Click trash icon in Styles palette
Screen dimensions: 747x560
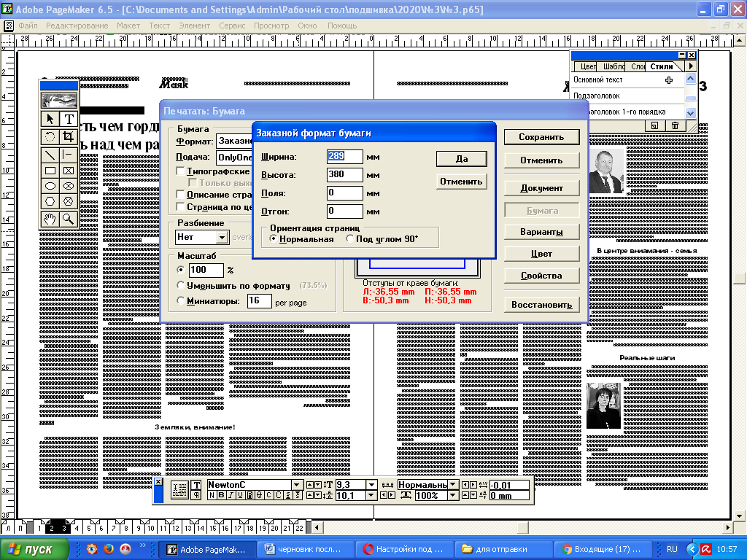click(x=675, y=125)
